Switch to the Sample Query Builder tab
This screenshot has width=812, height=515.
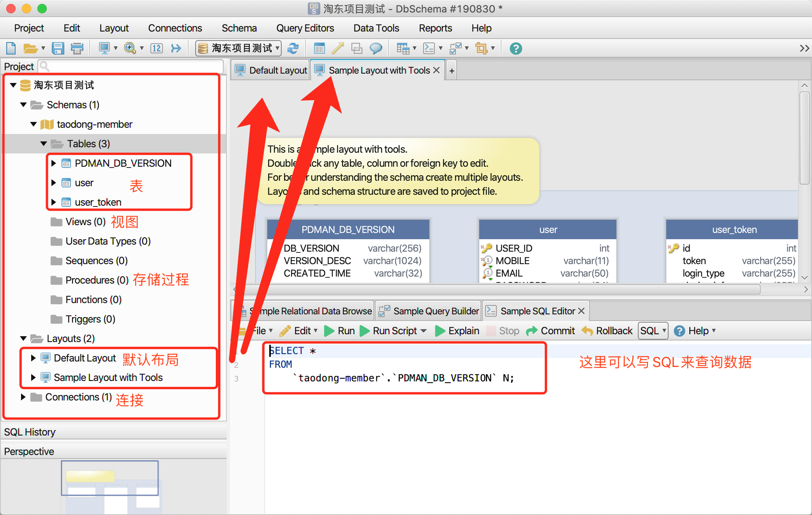pyautogui.click(x=429, y=311)
